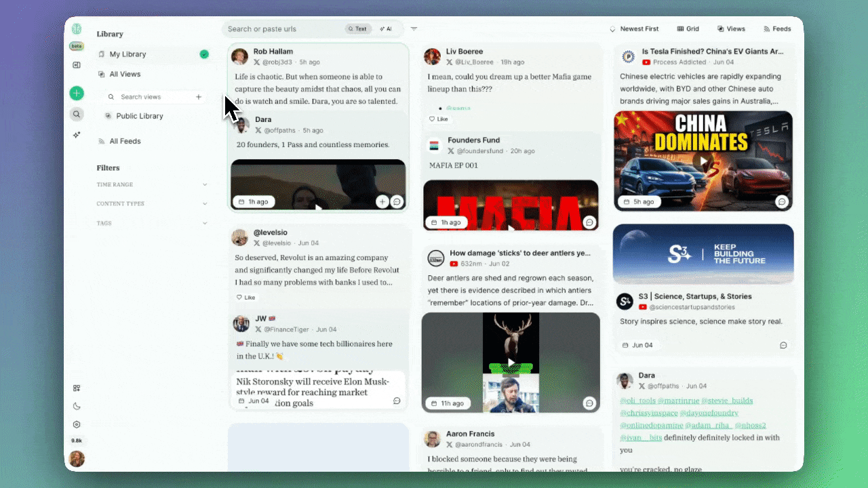The image size is (868, 488).
Task: Click the beta badge
Action: [x=77, y=46]
